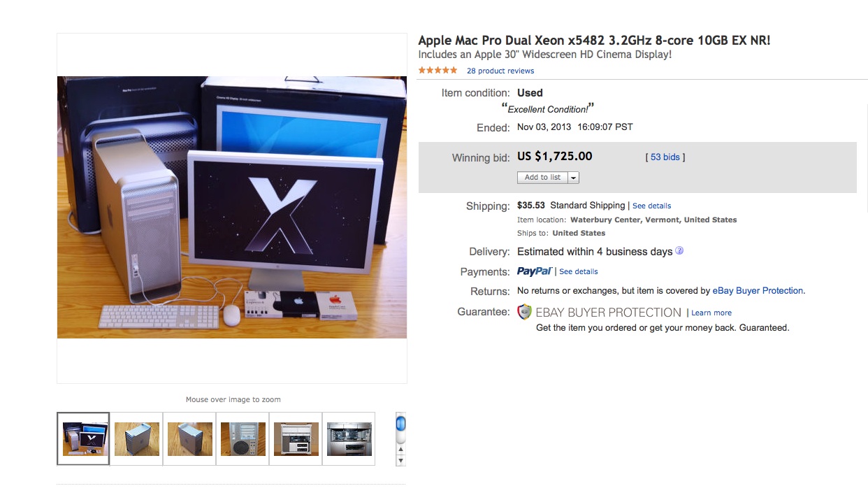The image size is (868, 493).
Task: Select the first thumbnail with Mac and display
Action: coord(83,438)
